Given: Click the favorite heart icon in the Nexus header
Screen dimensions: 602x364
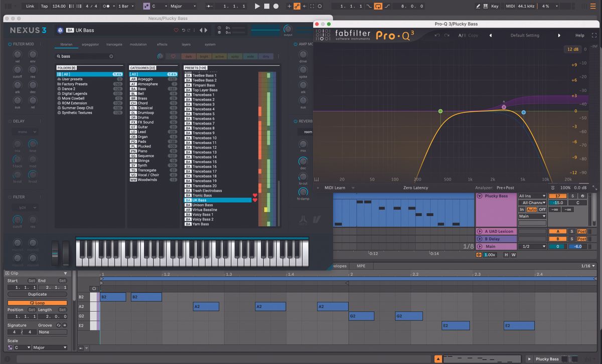Looking at the screenshot, I should 177,30.
